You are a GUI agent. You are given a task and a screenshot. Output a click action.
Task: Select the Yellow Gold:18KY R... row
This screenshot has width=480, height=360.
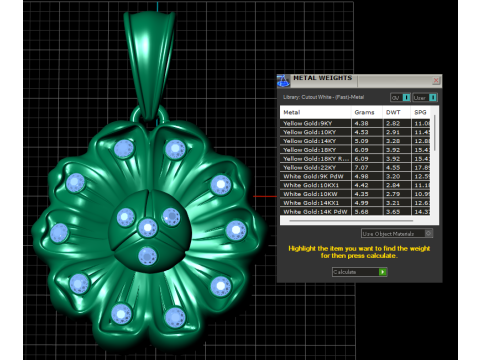[355, 159]
